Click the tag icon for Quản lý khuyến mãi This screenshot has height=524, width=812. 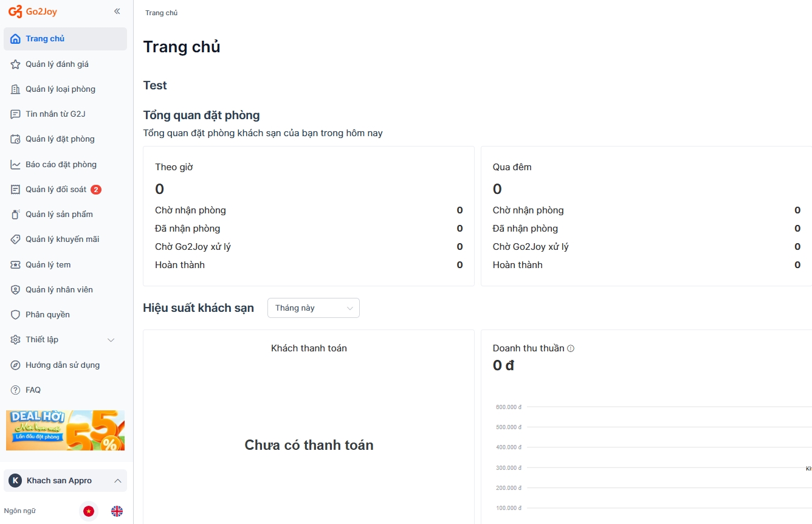(x=16, y=240)
